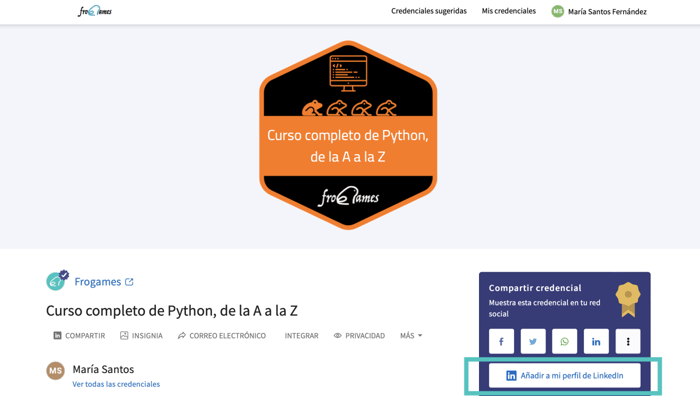The height and width of the screenshot is (396, 700).
Task: Share credential on LinkedIn icon button
Action: click(596, 342)
